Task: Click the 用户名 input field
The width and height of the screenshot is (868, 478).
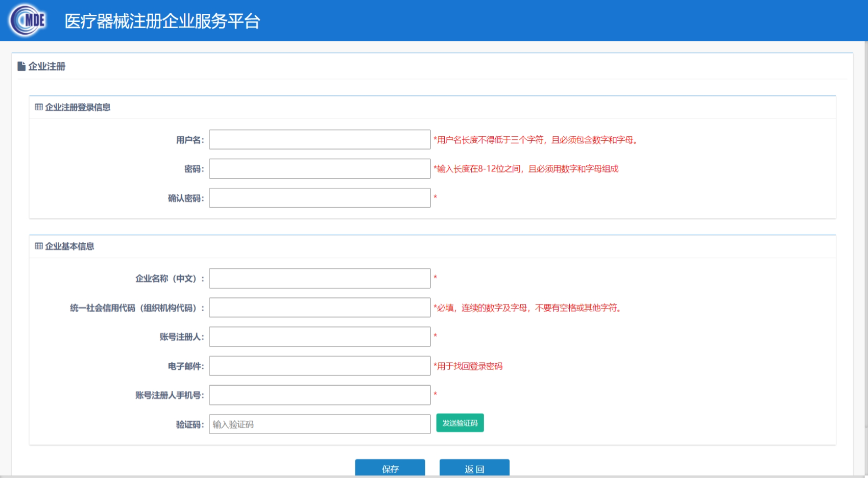Action: pyautogui.click(x=320, y=140)
